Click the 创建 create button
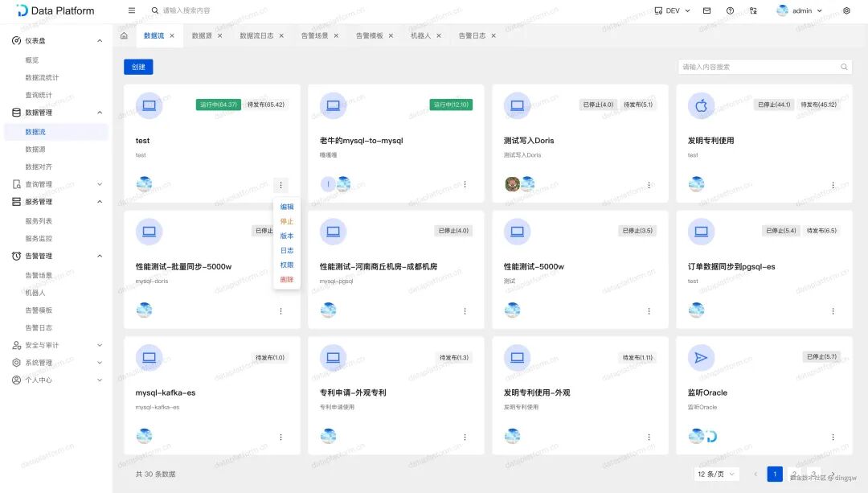Image resolution: width=868 pixels, height=493 pixels. coord(138,67)
